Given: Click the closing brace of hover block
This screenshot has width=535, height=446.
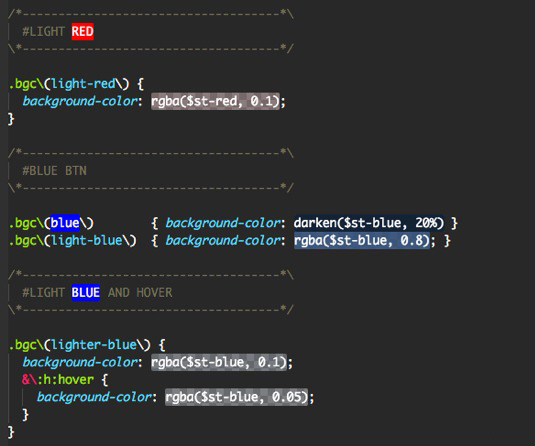Looking at the screenshot, I should click(25, 415).
